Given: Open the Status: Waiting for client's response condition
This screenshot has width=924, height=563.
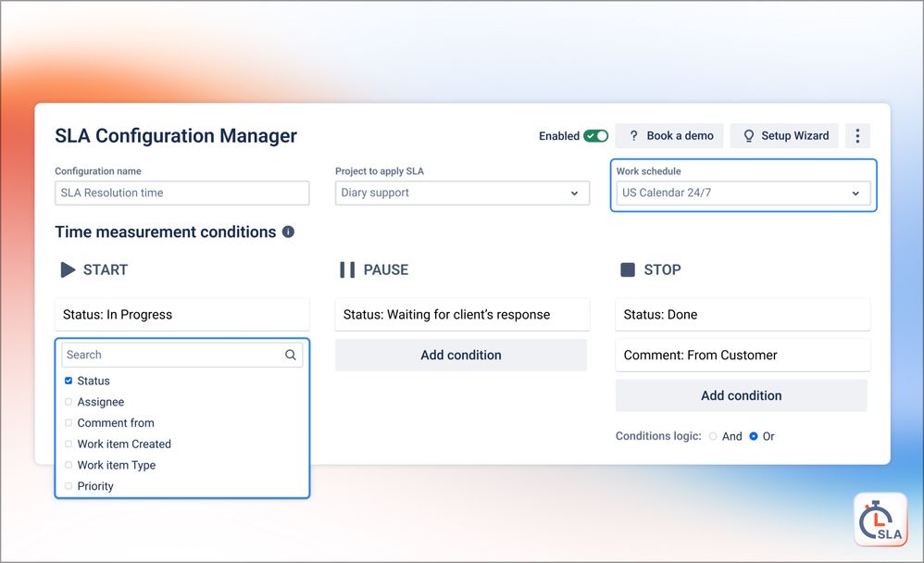Looking at the screenshot, I should [462, 315].
